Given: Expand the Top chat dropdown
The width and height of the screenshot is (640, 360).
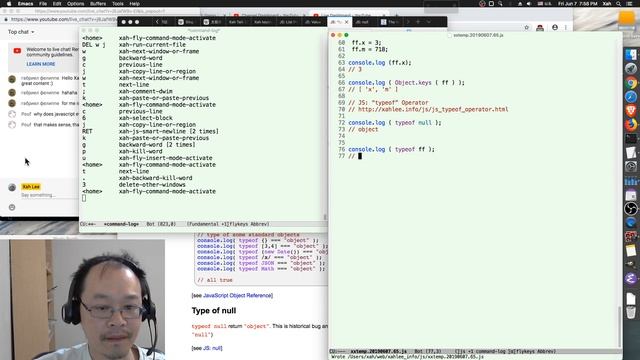Looking at the screenshot, I should [21, 32].
